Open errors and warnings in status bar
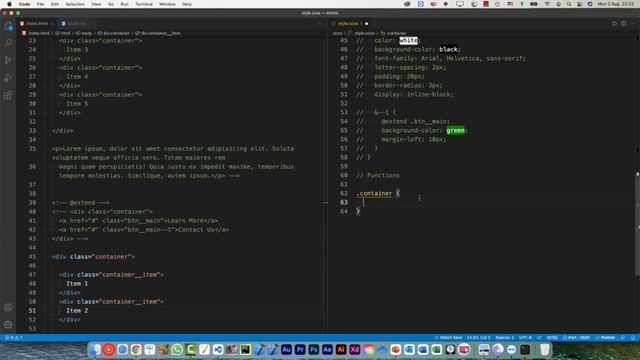Viewport: 640px width, 360px height. 14,338
